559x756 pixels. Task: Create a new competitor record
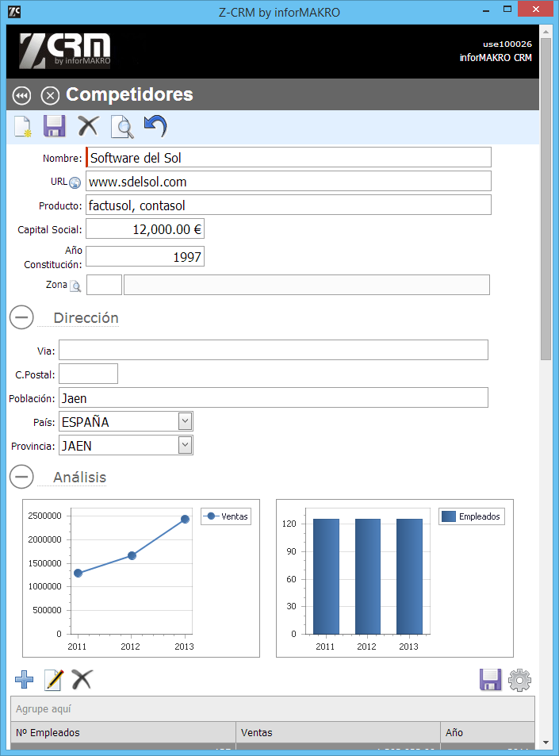(23, 127)
